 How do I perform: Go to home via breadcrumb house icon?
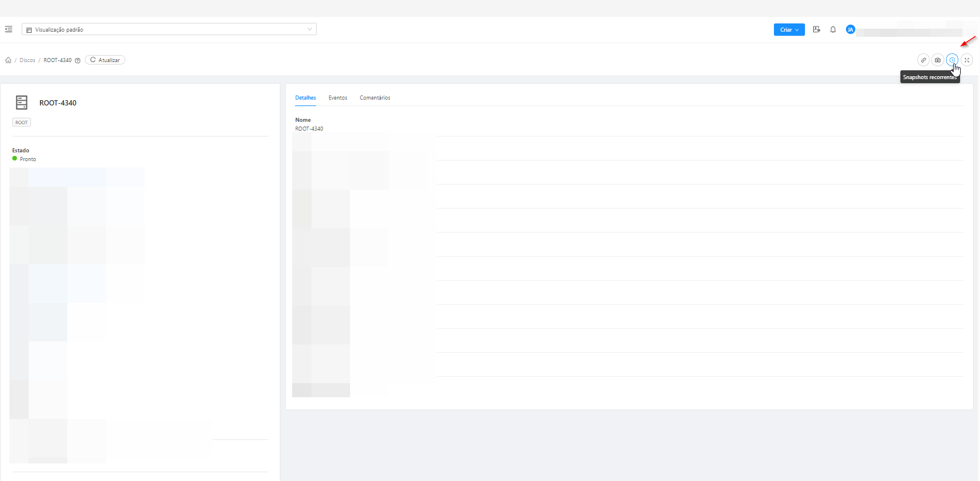(8, 60)
